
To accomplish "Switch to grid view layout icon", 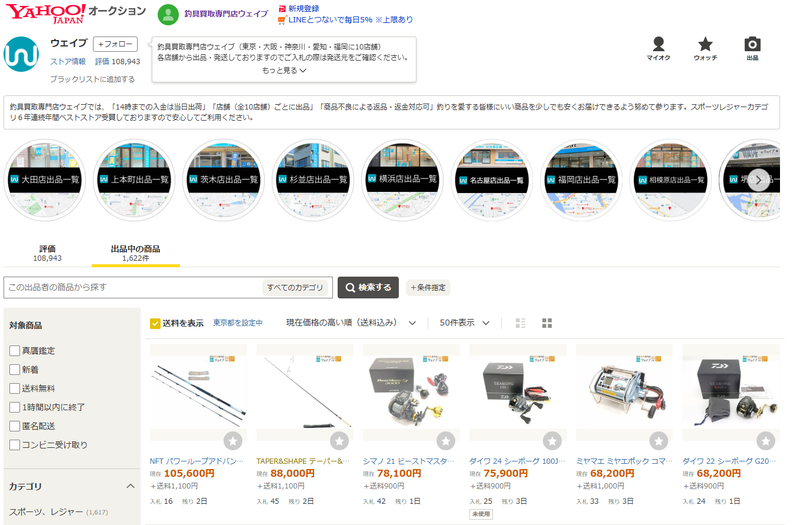I will click(547, 323).
